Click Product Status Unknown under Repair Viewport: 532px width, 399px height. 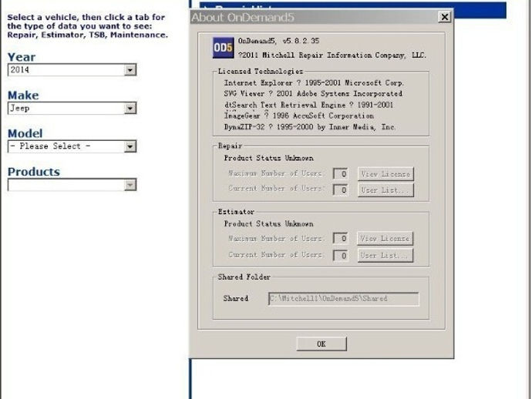[x=269, y=158]
